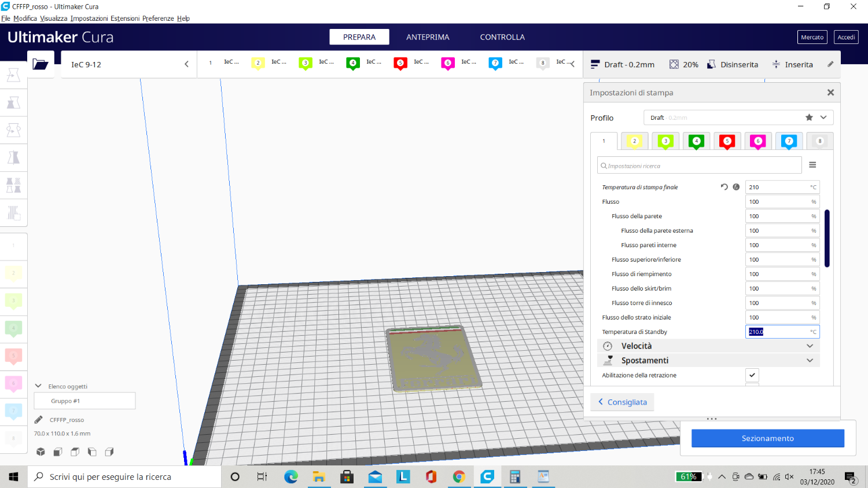Open Microsoft Edge from the taskbar
The image size is (868, 488).
pos(290,476)
